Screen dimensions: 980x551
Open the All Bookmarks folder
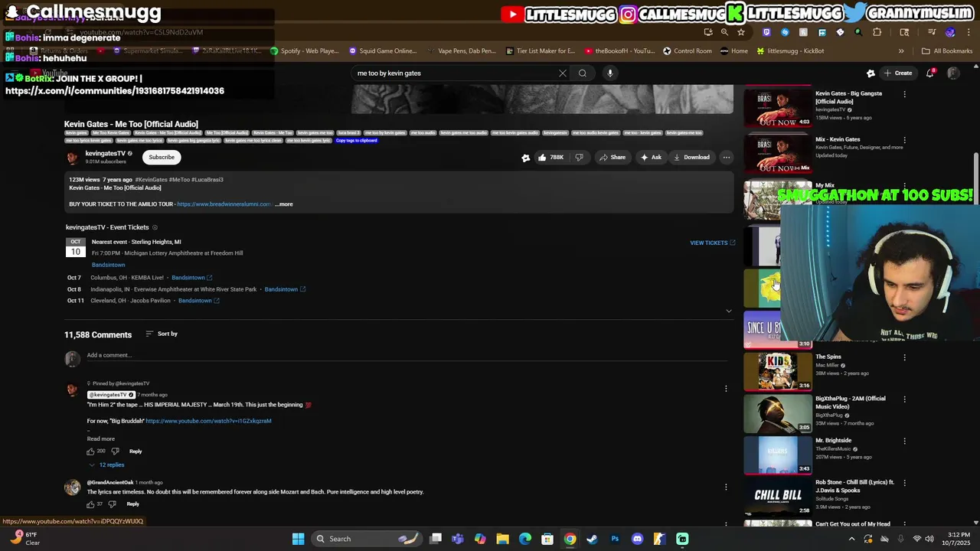pos(947,51)
